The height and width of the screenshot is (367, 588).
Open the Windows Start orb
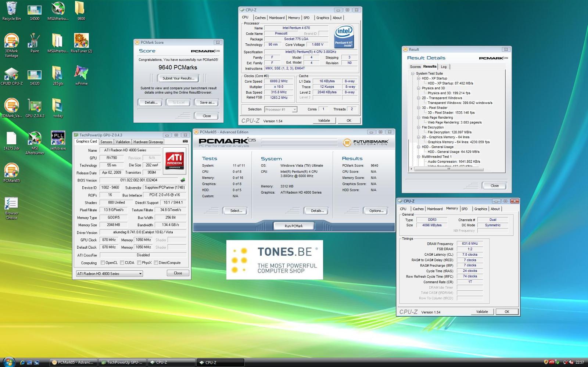[9, 362]
